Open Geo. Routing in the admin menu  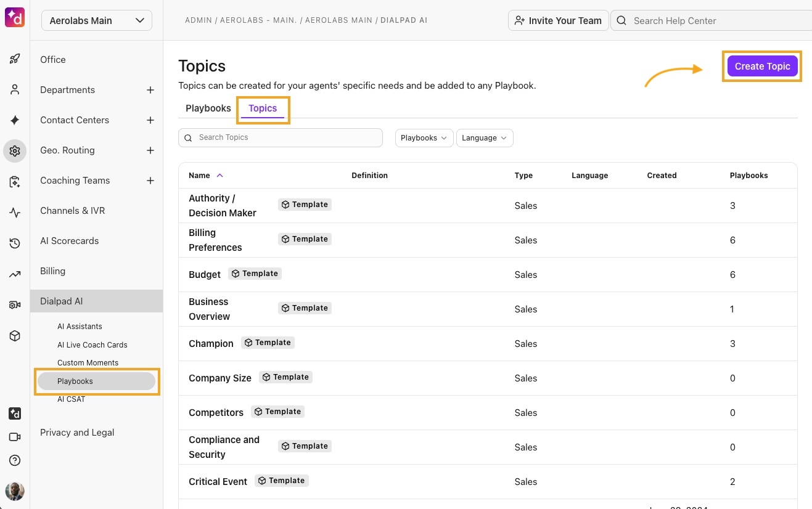pyautogui.click(x=68, y=150)
